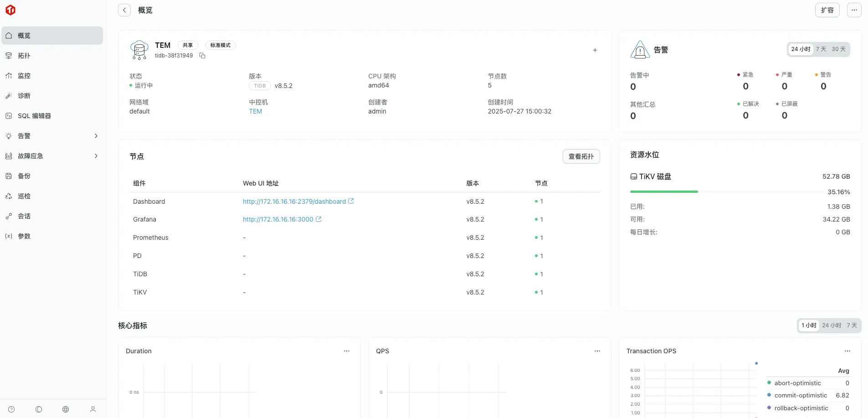Image resolution: width=868 pixels, height=418 pixels.
Task: Open the Grafana link http://172.16.16.16:3000
Action: [278, 219]
